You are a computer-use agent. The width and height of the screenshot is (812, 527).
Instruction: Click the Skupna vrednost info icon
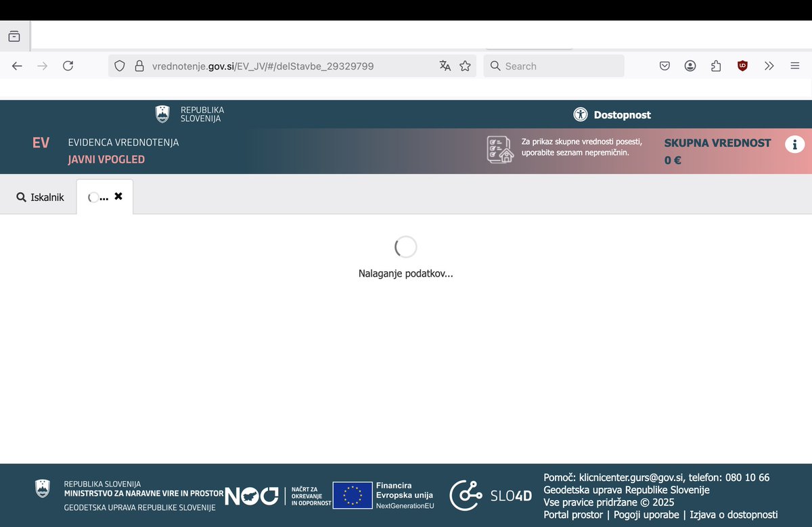coord(794,144)
